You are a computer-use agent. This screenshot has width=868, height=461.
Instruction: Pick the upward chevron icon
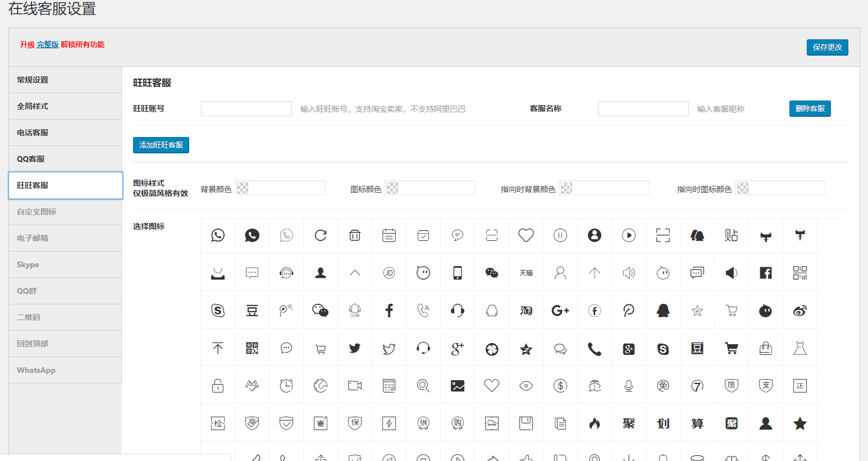click(x=355, y=273)
